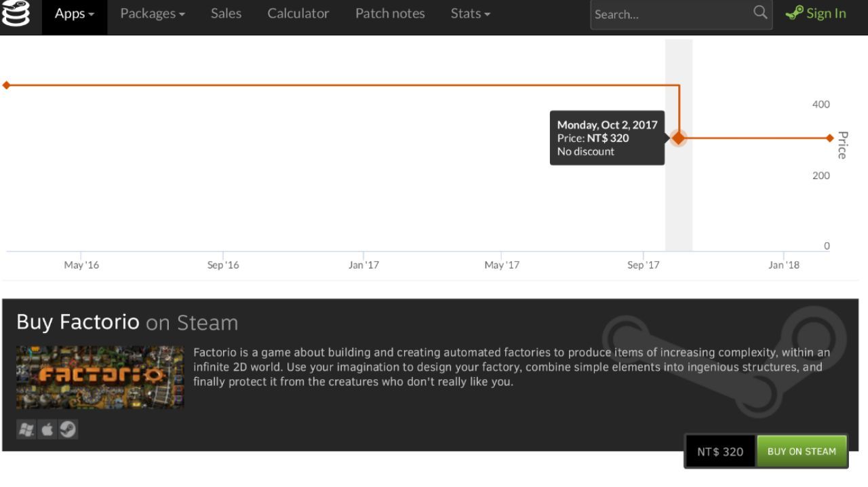Click the 'Buy Factorio on Steam' heading
Image resolution: width=868 pixels, height=487 pixels.
[127, 322]
